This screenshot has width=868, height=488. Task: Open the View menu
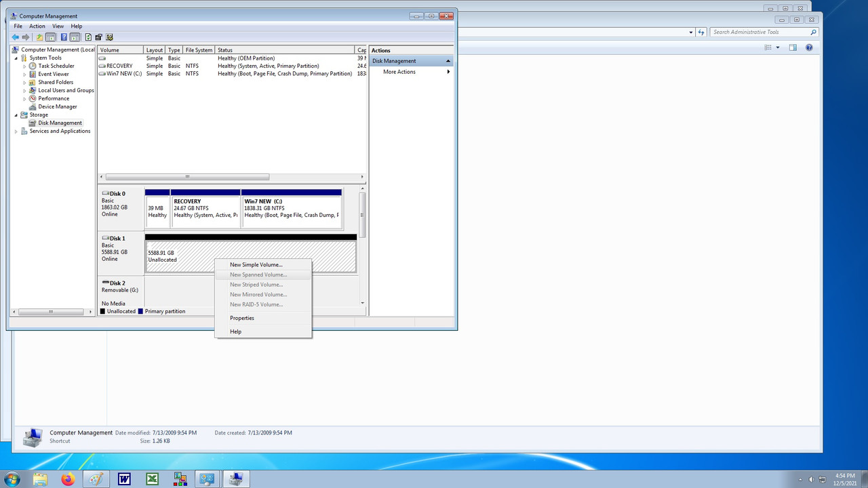(x=58, y=26)
